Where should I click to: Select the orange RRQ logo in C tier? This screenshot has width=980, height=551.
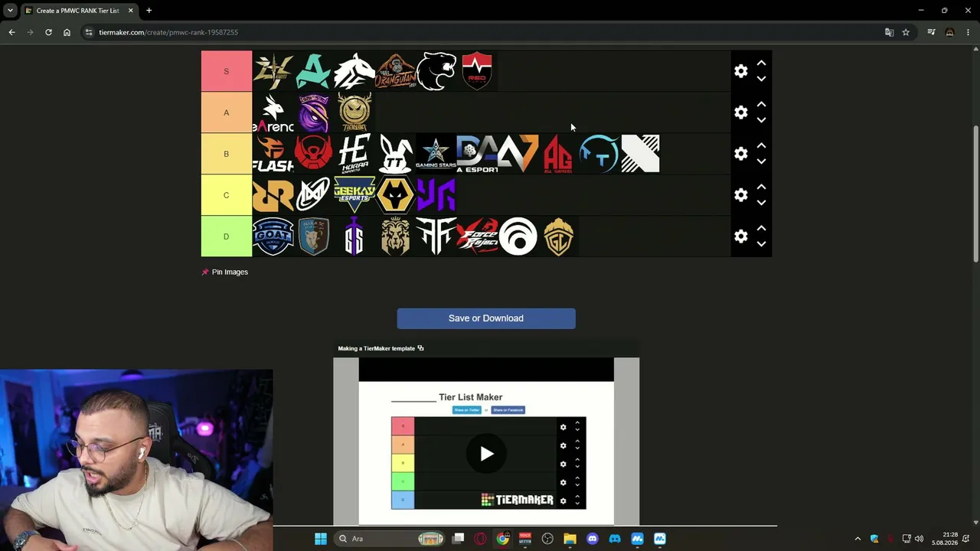273,195
